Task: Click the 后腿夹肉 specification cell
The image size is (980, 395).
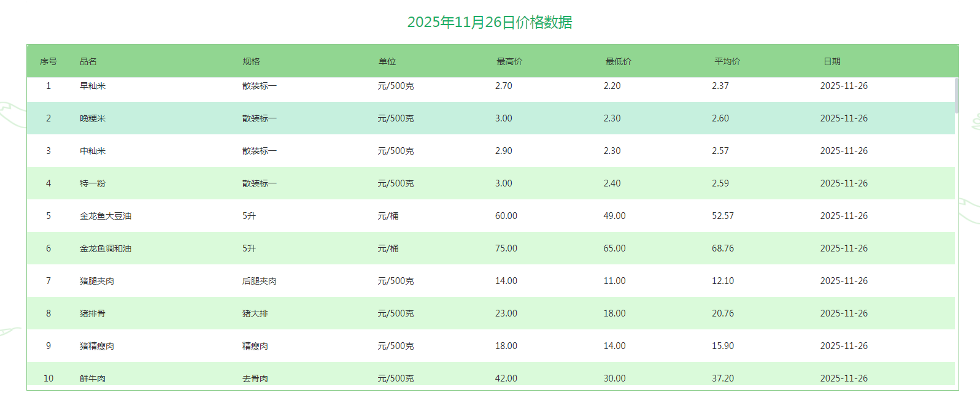Action: pos(260,281)
